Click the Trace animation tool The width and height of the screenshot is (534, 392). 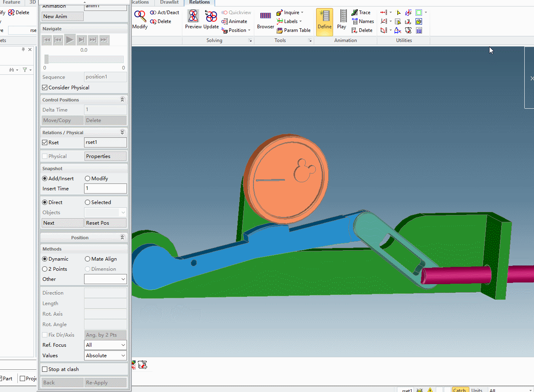click(x=361, y=13)
